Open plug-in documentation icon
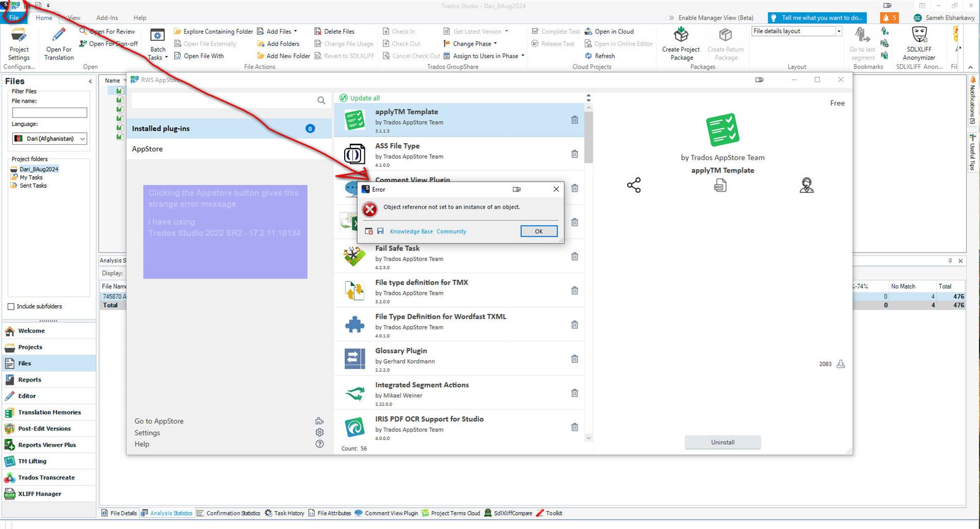 tap(720, 186)
